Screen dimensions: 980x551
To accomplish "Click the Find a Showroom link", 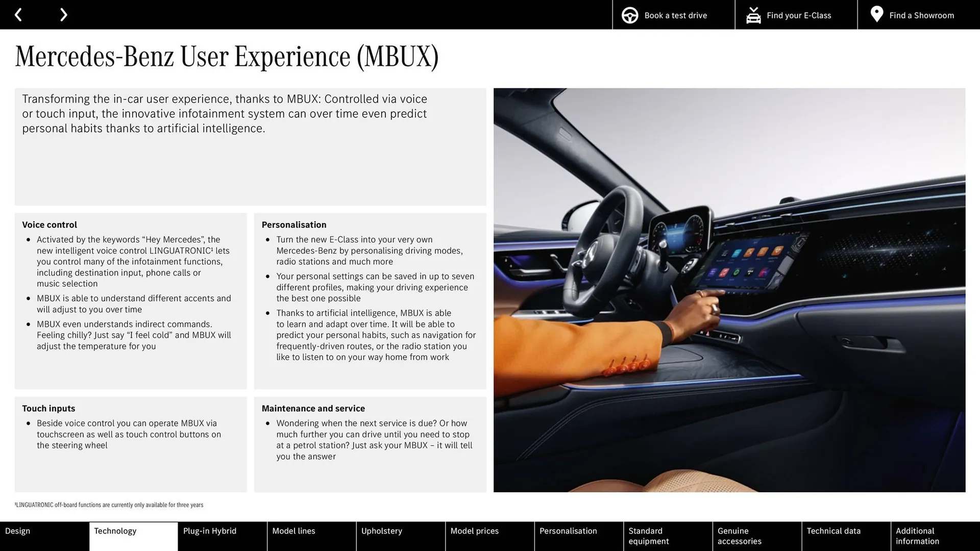I will 921,15.
